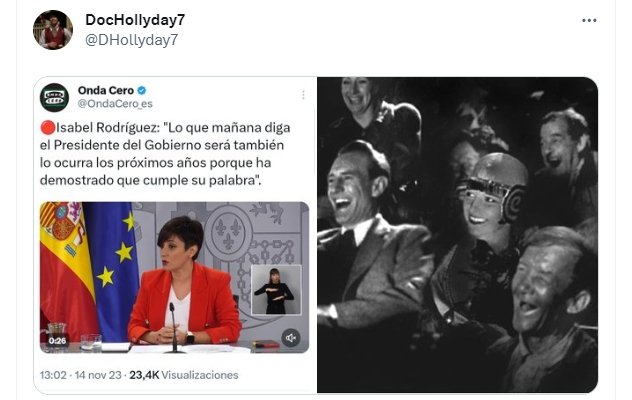Click the quoted tweet text about Isabel Rodríguez
Screen dimensions: 632x400
pyautogui.click(x=165, y=154)
